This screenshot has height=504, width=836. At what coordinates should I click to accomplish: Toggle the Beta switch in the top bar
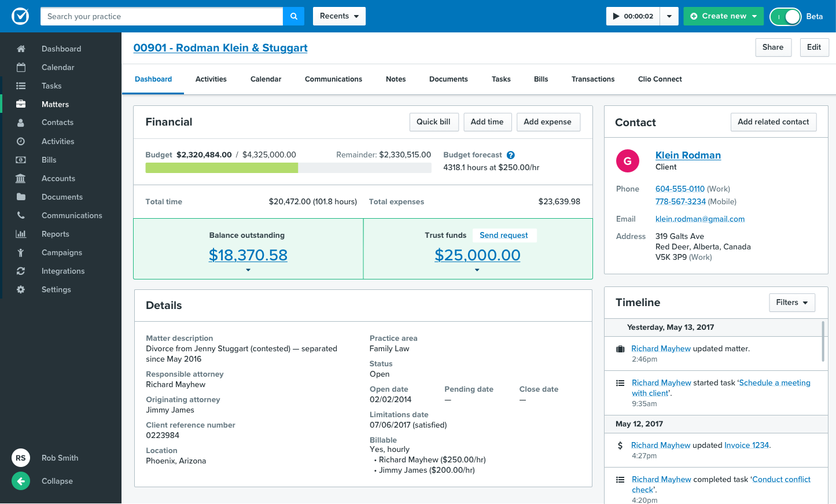[x=786, y=16]
